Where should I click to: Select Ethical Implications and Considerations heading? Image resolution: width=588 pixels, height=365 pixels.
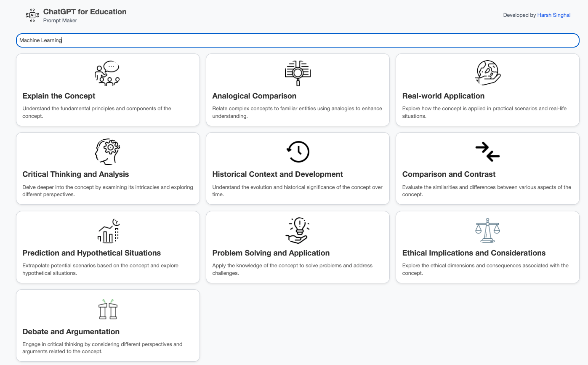click(x=474, y=253)
